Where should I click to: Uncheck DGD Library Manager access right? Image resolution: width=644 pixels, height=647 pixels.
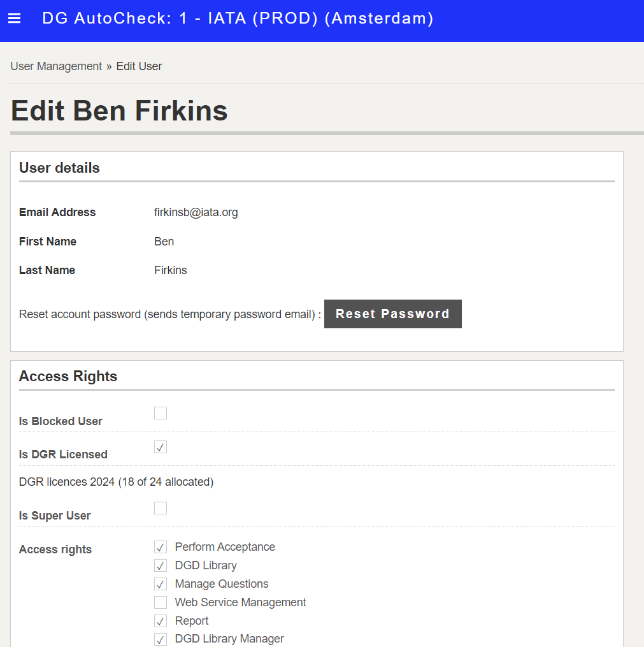(x=161, y=639)
